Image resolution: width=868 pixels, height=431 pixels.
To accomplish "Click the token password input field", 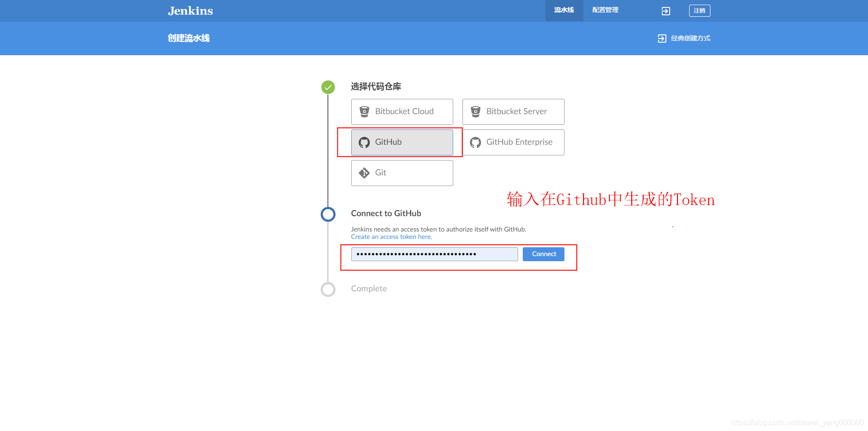I will pos(434,254).
